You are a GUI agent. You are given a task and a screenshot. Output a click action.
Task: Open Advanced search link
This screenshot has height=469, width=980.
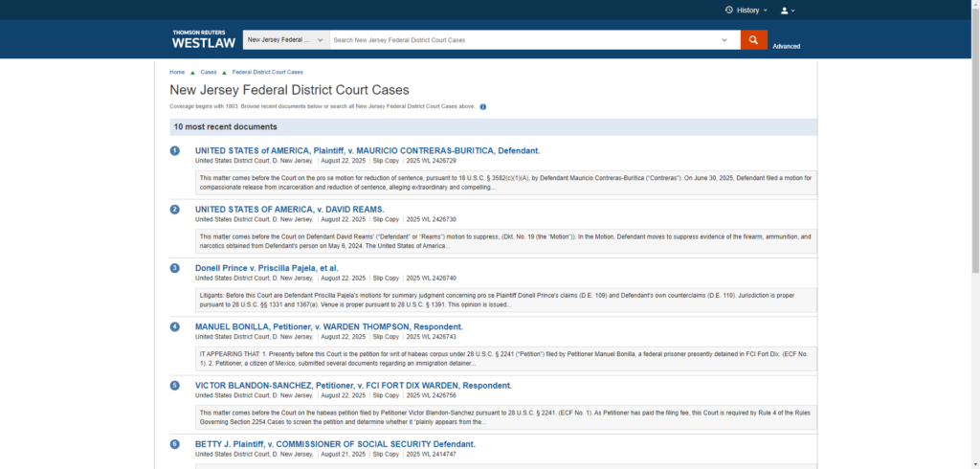click(x=786, y=46)
